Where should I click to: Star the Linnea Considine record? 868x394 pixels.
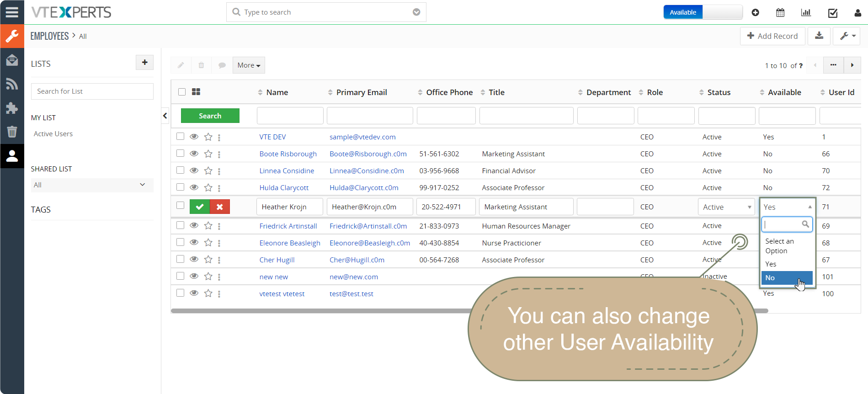(208, 170)
